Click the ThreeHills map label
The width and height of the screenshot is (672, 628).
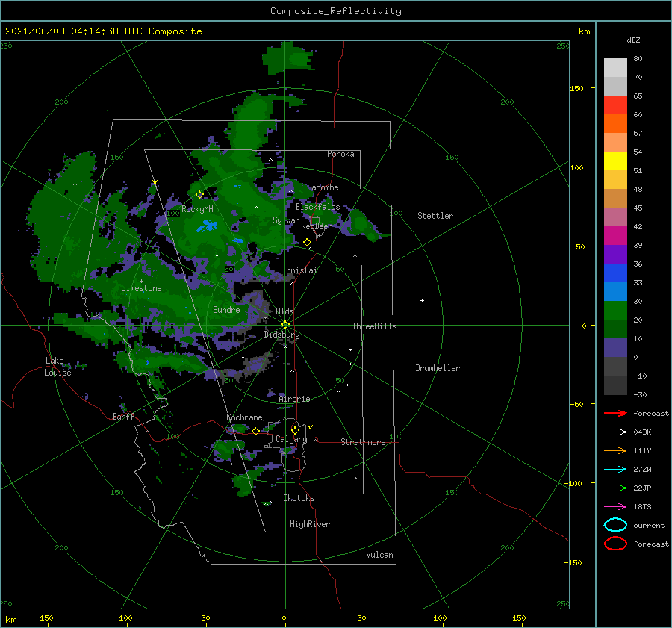coord(374,326)
